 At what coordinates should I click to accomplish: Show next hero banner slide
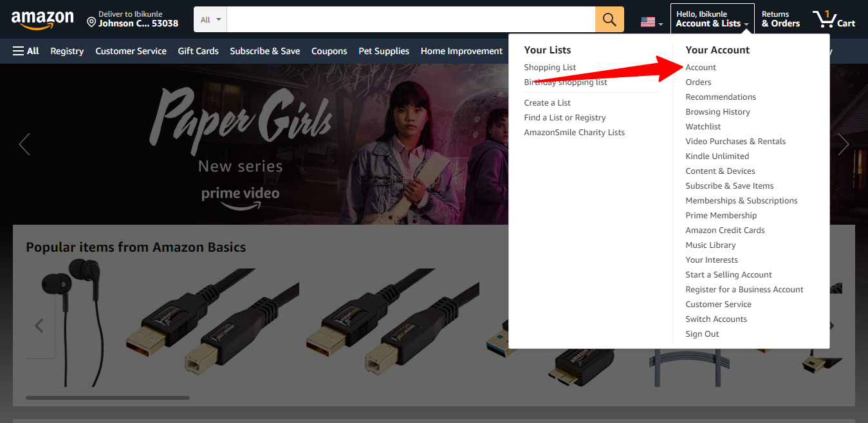(x=844, y=144)
